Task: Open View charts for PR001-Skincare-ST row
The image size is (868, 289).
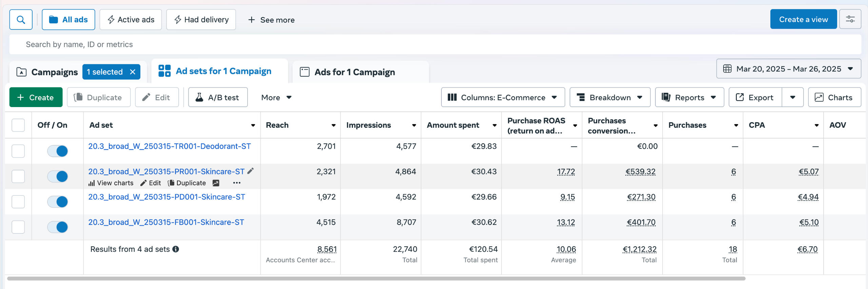Action: pos(111,183)
